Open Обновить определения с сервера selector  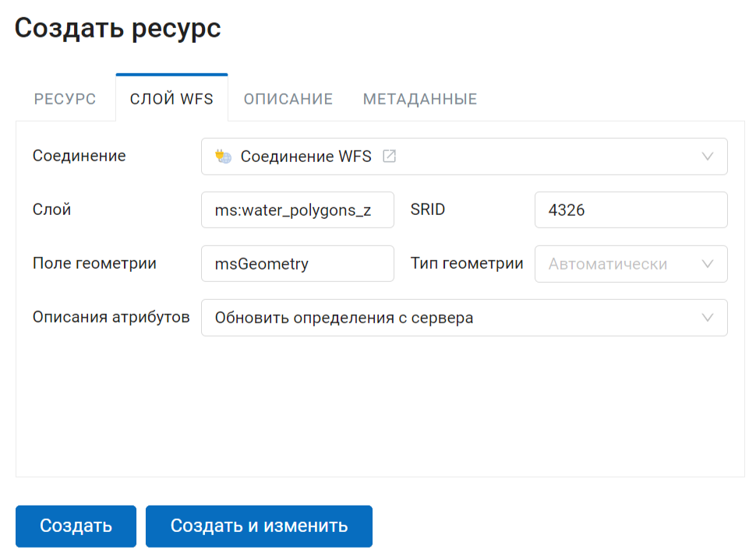(x=465, y=318)
